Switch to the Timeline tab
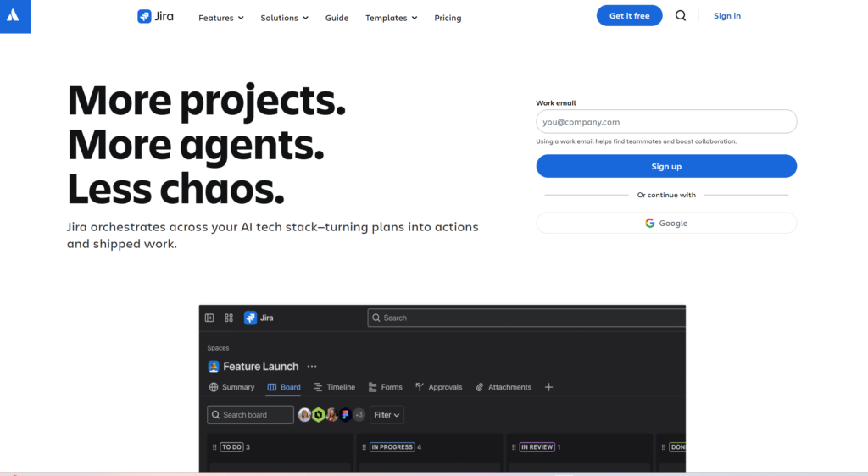 (334, 388)
